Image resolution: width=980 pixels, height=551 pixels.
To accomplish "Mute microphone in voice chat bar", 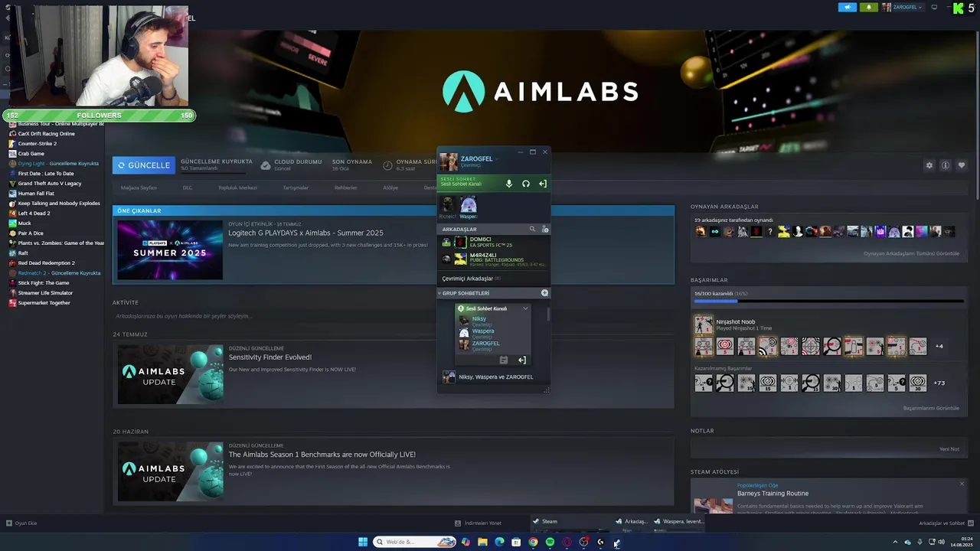I will point(509,184).
